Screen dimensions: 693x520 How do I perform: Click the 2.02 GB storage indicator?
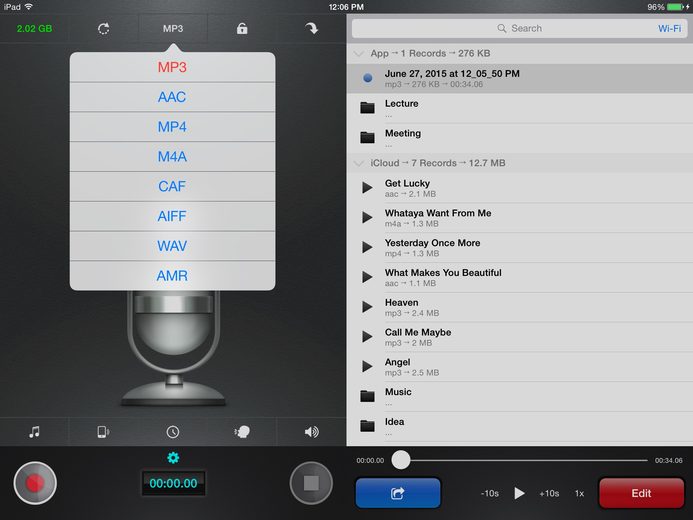(x=34, y=29)
